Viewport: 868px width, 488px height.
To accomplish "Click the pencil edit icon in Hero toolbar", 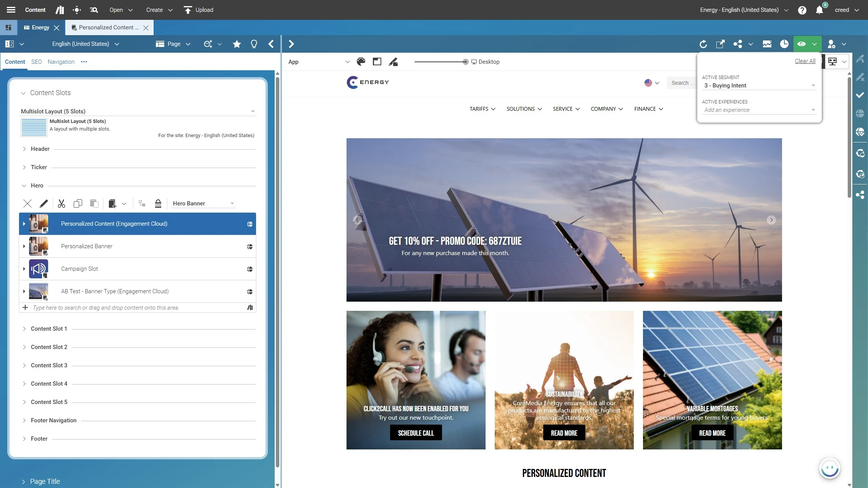I will tap(44, 204).
